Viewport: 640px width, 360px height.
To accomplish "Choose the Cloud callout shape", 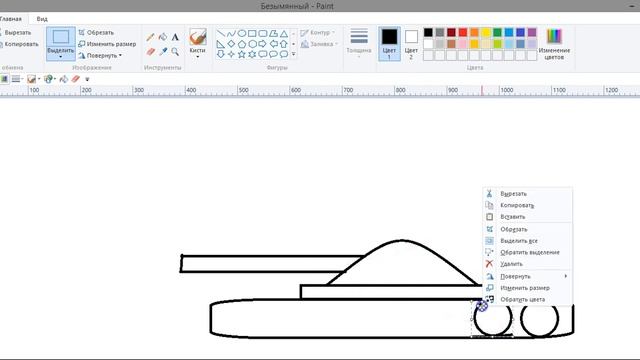I will (x=284, y=54).
